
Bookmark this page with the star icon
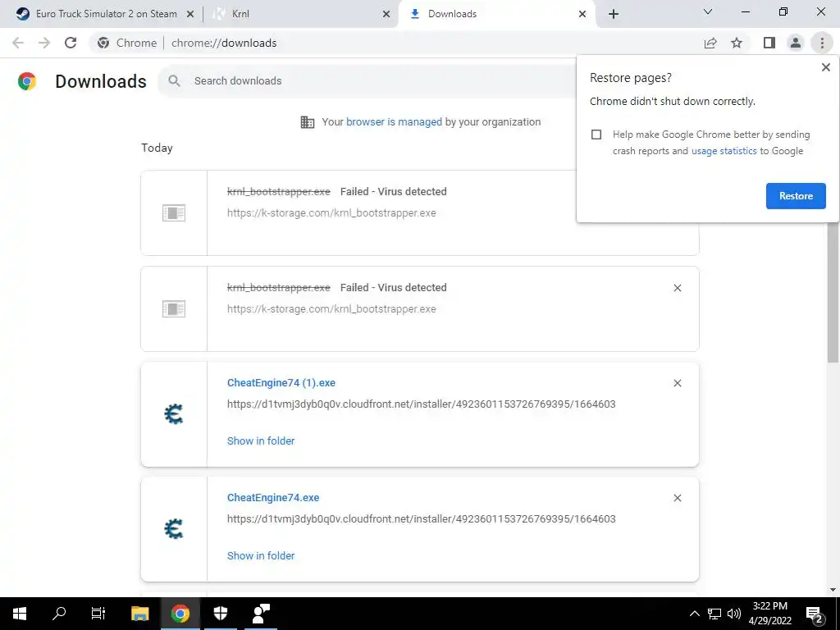(737, 43)
